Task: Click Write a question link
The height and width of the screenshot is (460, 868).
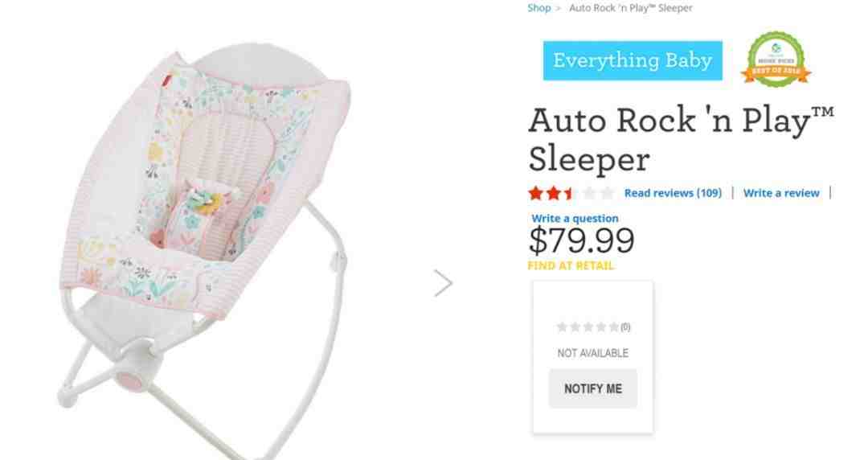Action: click(575, 218)
